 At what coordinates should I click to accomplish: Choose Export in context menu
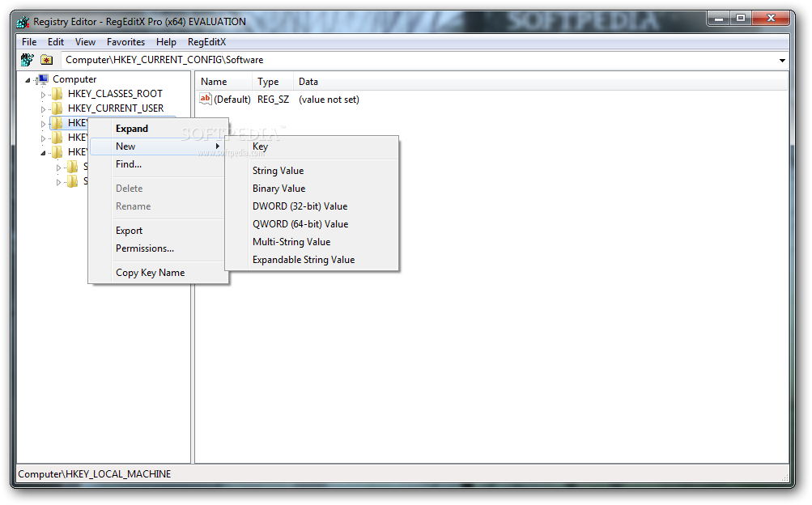[x=159, y=231]
